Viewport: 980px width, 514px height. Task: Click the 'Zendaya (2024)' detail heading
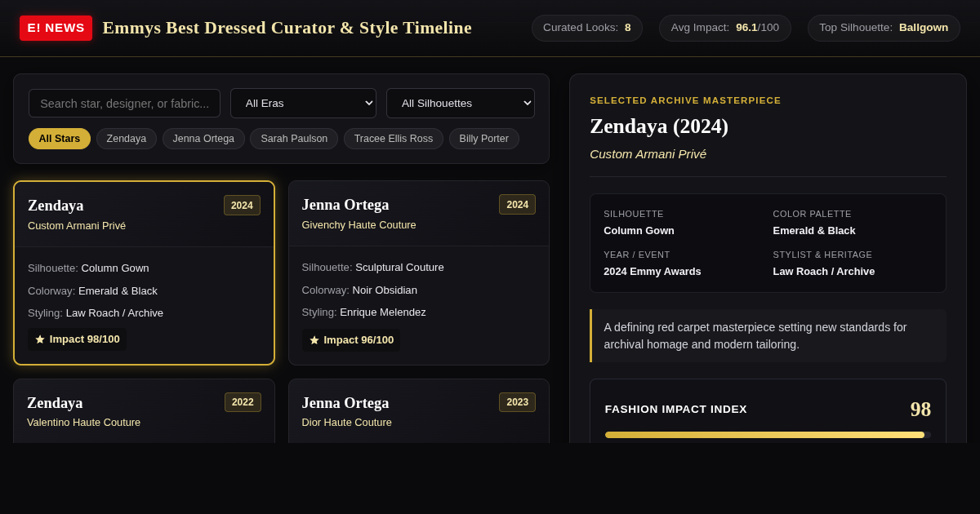coord(659,126)
